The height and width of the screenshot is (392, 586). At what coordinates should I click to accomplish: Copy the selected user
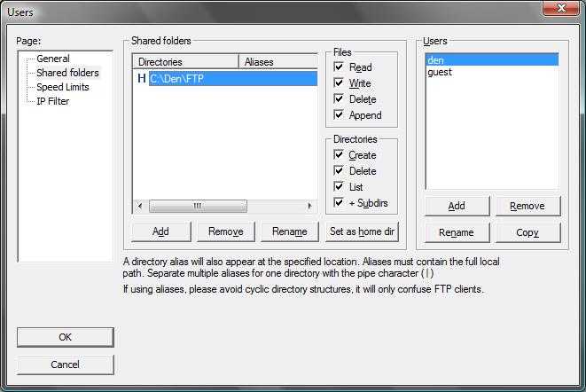tap(527, 232)
